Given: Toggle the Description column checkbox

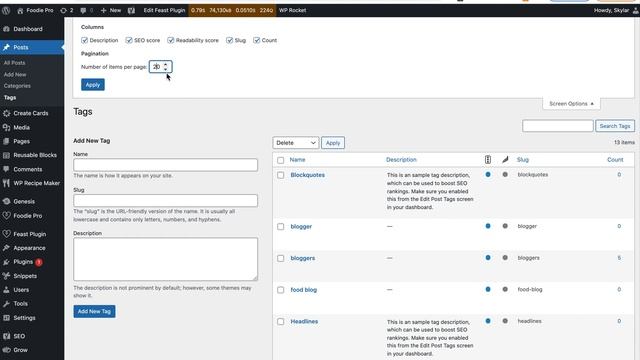Looking at the screenshot, I should (x=84, y=40).
